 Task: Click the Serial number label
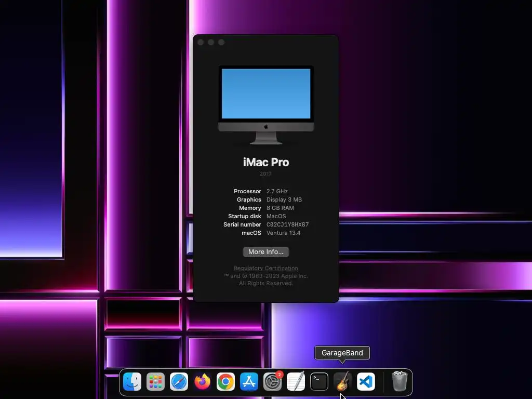242,224
